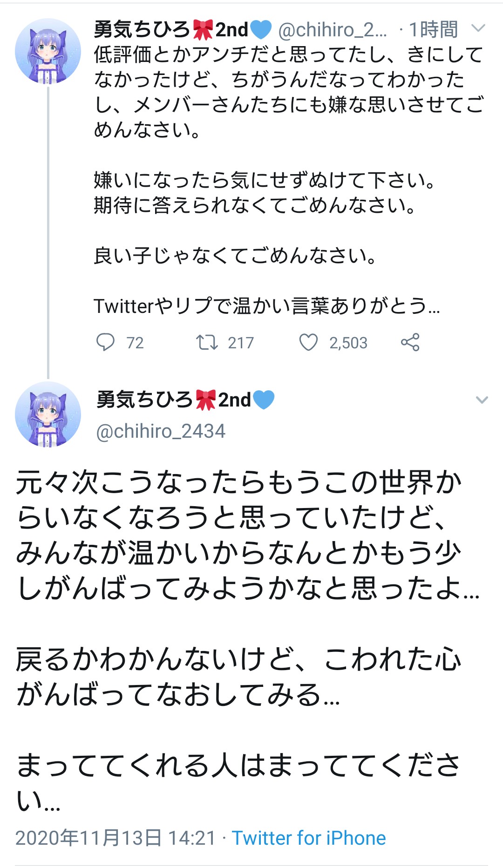Tap the 72 reply count
The height and width of the screenshot is (868, 503).
[135, 343]
